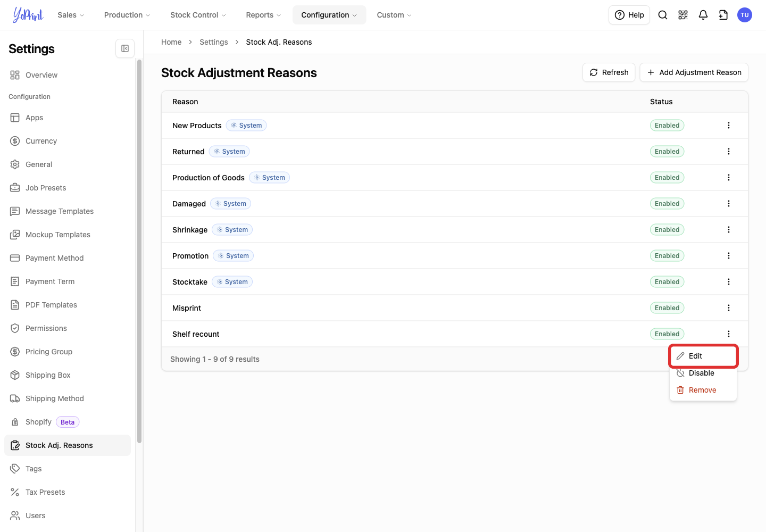The image size is (766, 532).
Task: Open the three-dot menu for Damaged
Action: coord(729,204)
